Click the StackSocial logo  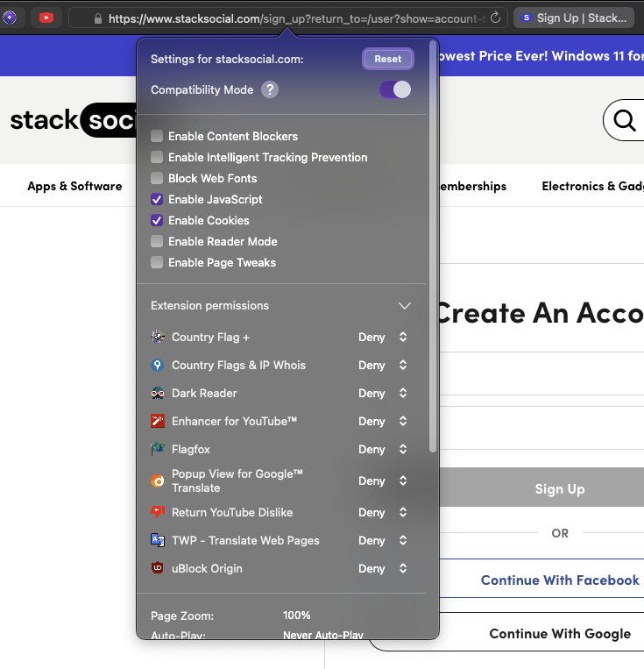pos(73,120)
